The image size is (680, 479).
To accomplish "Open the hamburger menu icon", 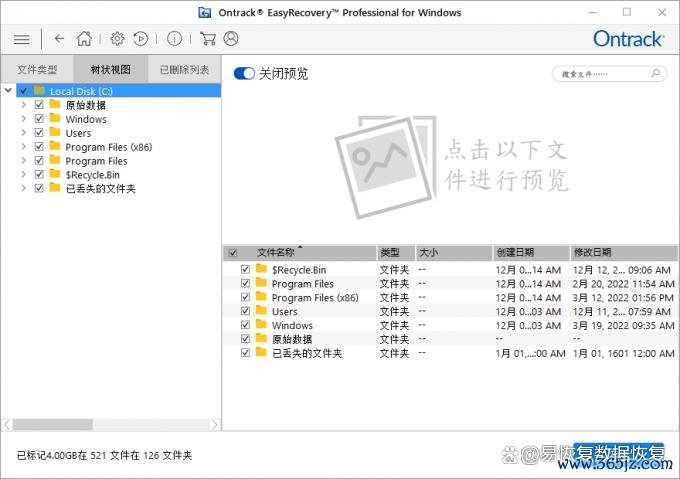I will pos(21,39).
